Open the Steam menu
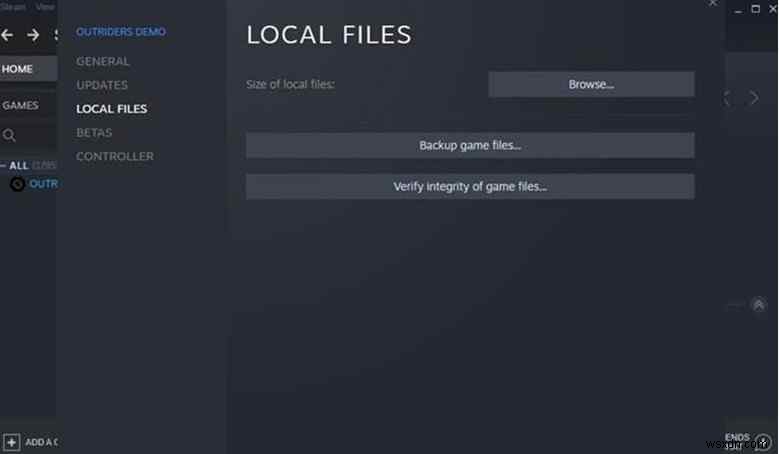779x454 pixels. coord(13,7)
